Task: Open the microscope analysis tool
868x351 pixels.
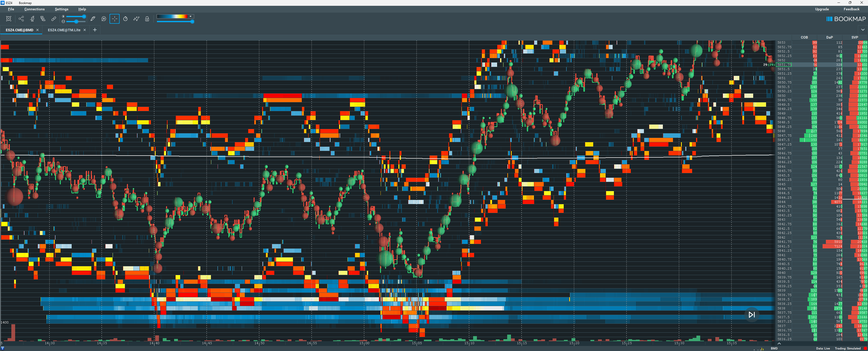Action: point(32,19)
